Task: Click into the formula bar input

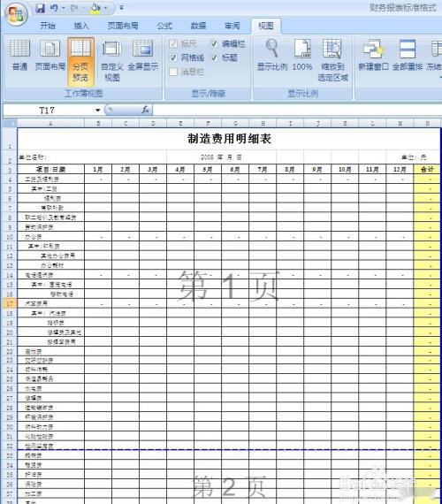Action: (x=297, y=110)
